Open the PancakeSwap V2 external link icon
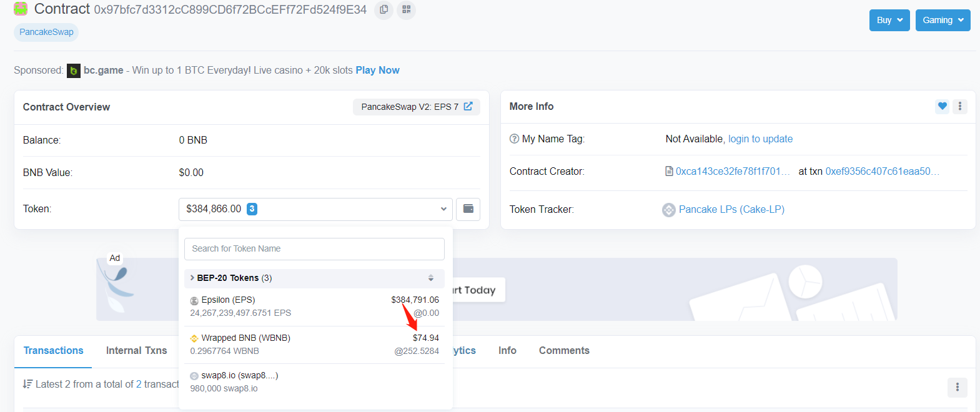Viewport: 980px width, 412px height. [468, 107]
